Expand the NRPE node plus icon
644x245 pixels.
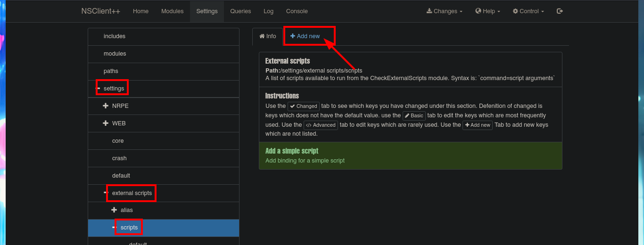click(106, 106)
